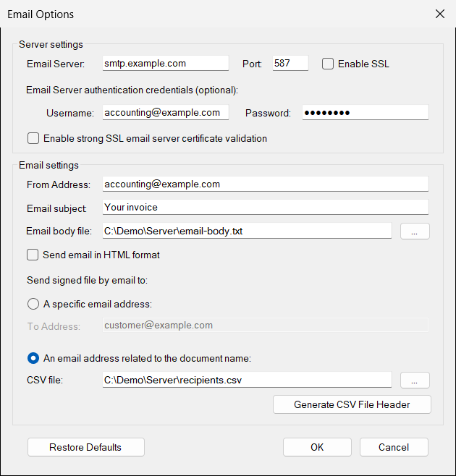Cancel the Email Options dialog

pos(394,447)
